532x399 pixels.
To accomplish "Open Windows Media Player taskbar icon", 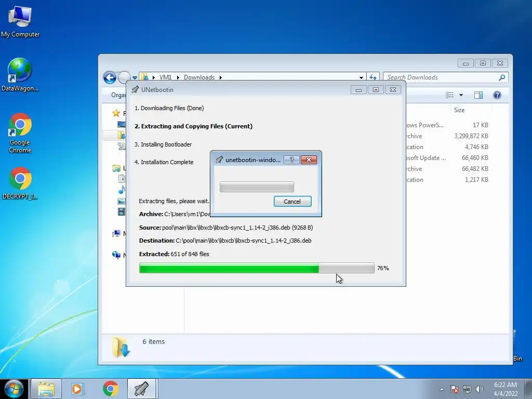I will tap(78, 389).
